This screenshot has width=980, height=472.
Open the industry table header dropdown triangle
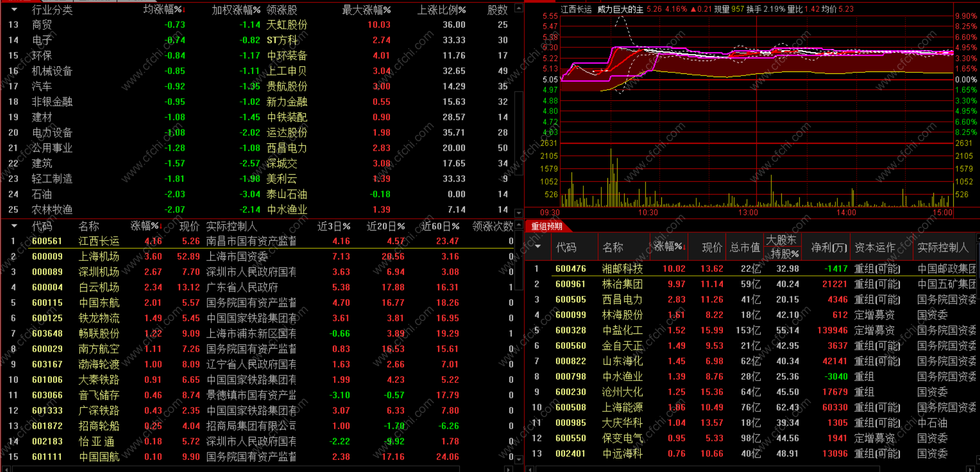tap(14, 10)
